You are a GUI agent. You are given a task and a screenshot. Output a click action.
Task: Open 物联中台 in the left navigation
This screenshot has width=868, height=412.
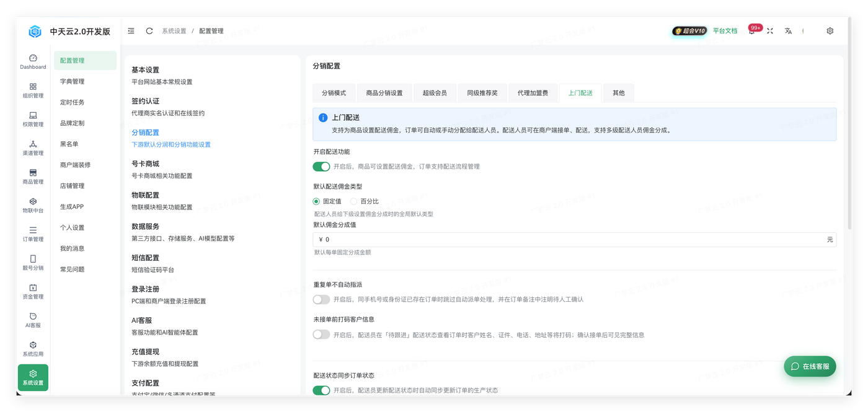click(33, 205)
